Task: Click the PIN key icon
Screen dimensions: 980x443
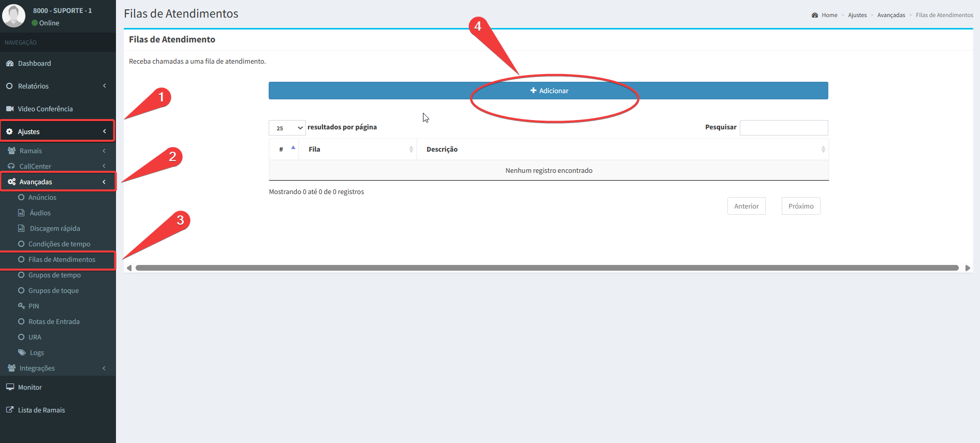Action: tap(21, 306)
